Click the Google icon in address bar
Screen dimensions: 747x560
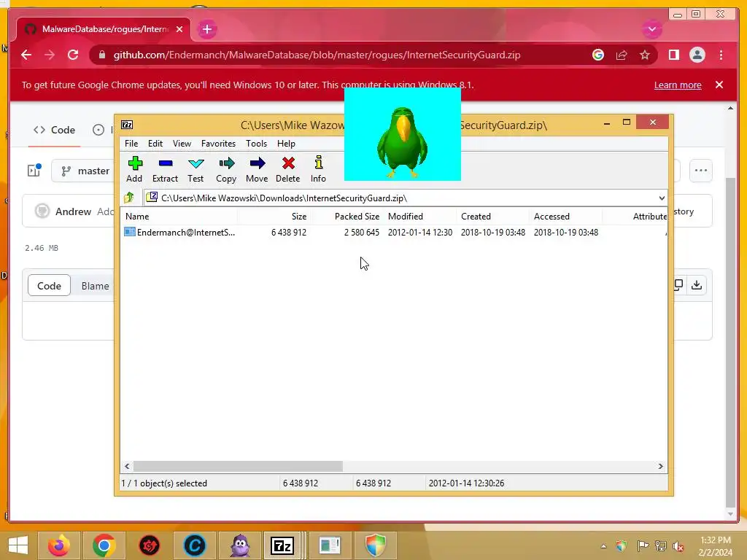(x=598, y=55)
